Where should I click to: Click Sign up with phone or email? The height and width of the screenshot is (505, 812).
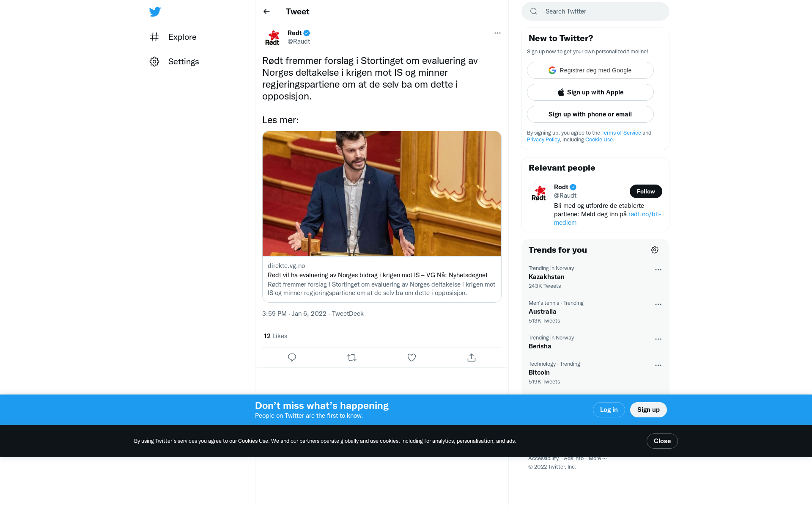(590, 114)
